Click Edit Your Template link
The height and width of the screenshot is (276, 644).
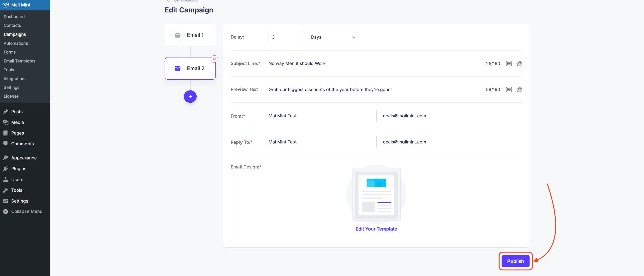pos(376,229)
